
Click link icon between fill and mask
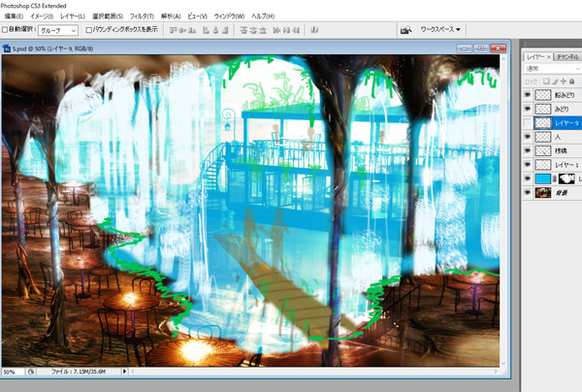(555, 179)
